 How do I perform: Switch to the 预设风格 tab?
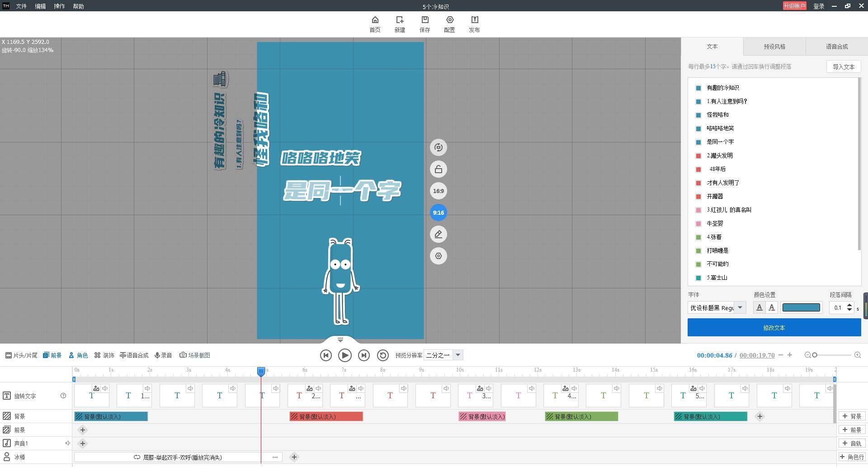(x=774, y=47)
